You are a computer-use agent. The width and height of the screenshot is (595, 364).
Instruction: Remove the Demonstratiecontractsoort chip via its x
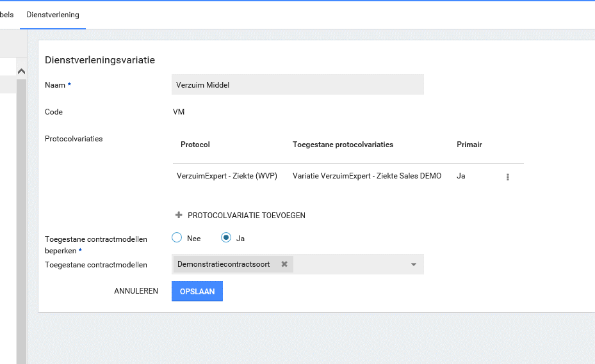click(284, 264)
